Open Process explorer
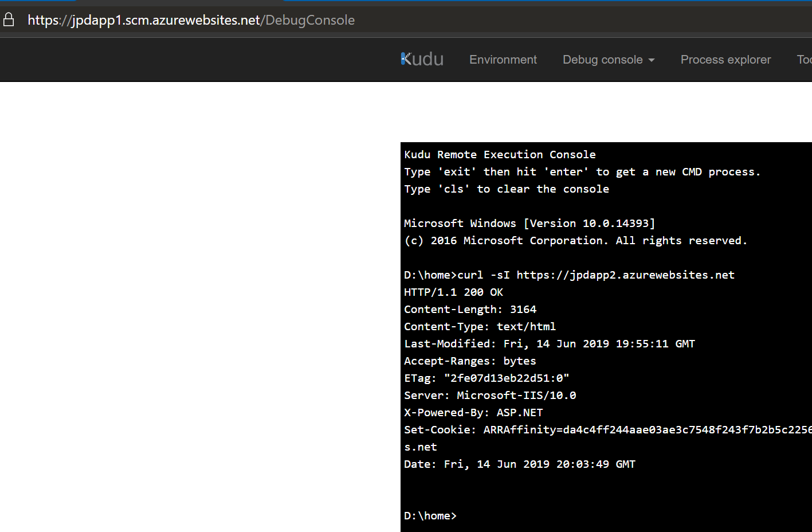 click(x=725, y=60)
